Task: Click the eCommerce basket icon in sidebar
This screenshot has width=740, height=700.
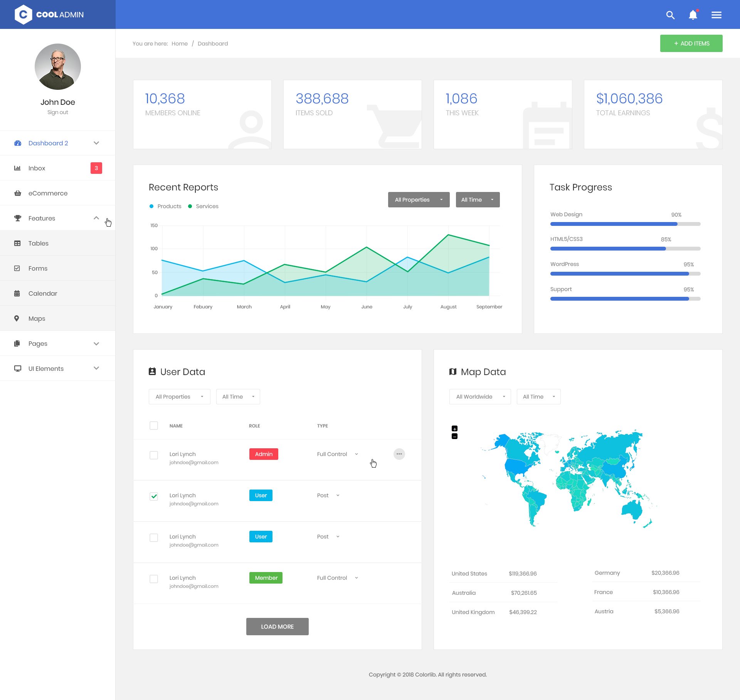Action: (17, 193)
